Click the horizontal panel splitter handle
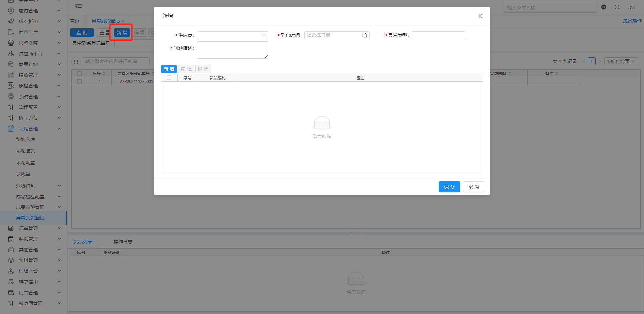The height and width of the screenshot is (314, 644). 356,233
